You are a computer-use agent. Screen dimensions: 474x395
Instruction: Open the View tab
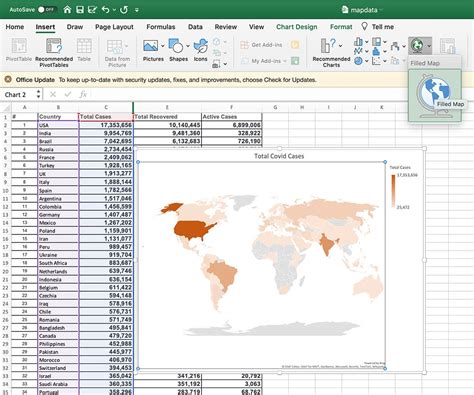pos(256,27)
